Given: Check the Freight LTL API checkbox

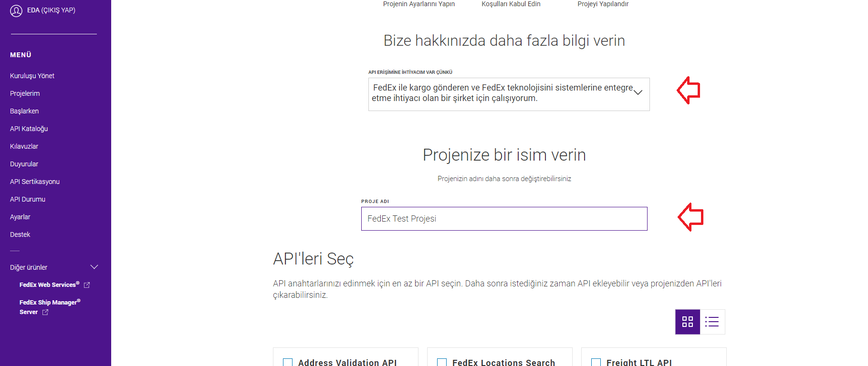Looking at the screenshot, I should [x=596, y=362].
